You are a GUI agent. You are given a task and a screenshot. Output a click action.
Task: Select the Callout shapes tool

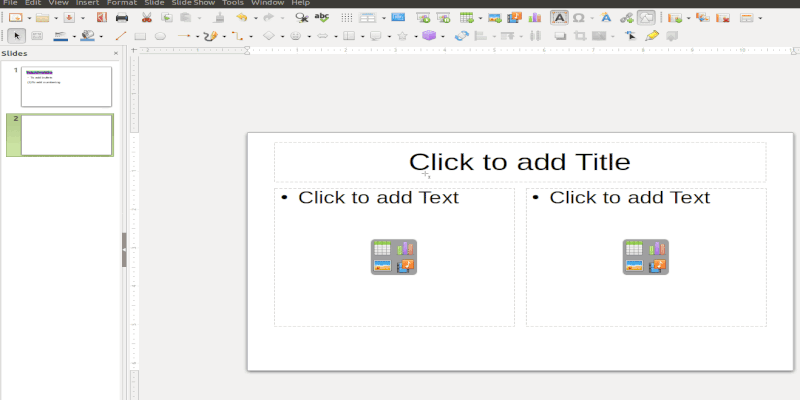pos(376,36)
